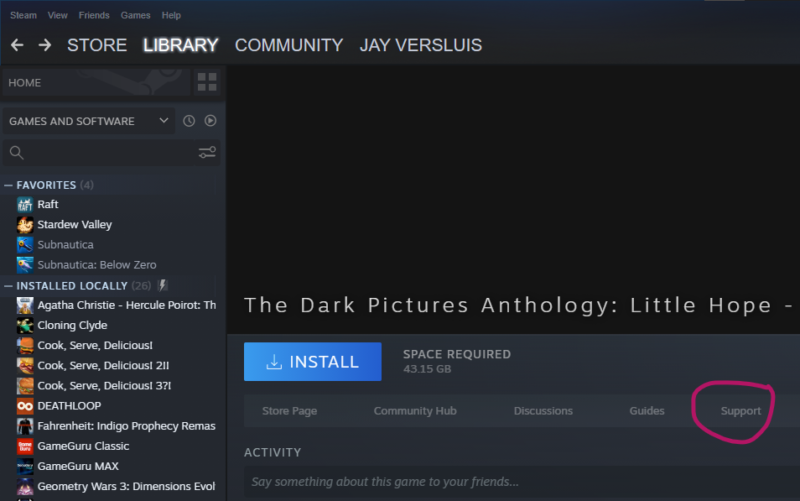This screenshot has width=800, height=501.
Task: Click the GameGuru Classic icon
Action: point(25,446)
